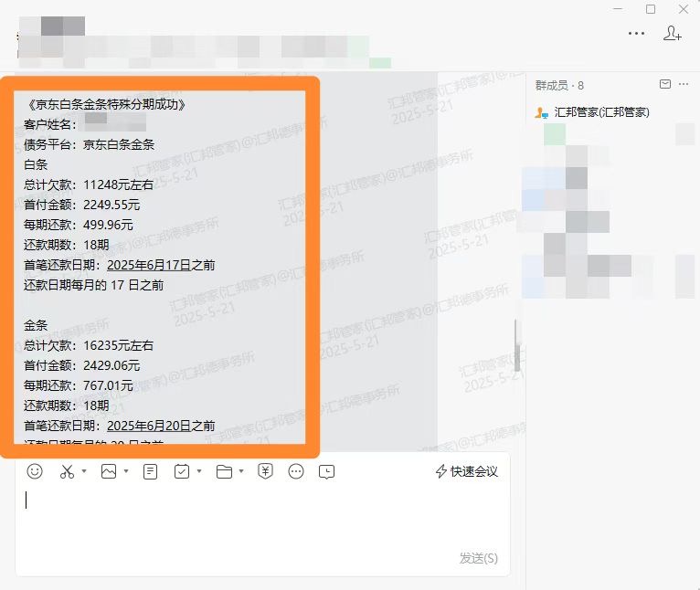Open the document note icon

[151, 471]
